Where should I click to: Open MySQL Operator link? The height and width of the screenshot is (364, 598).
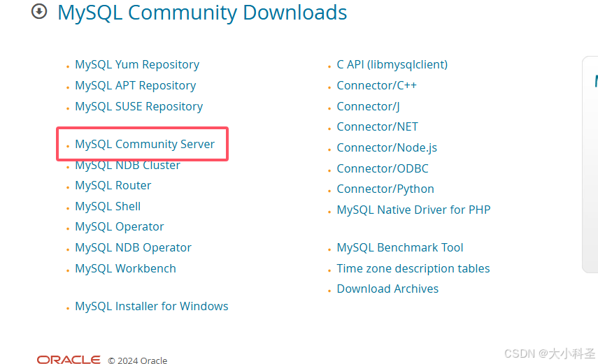pos(120,227)
